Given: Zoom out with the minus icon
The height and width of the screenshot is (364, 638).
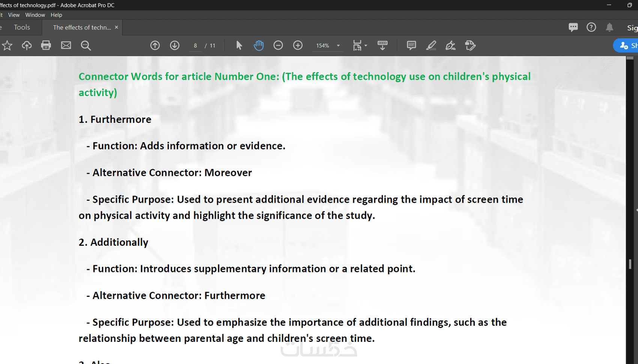Looking at the screenshot, I should 278,45.
